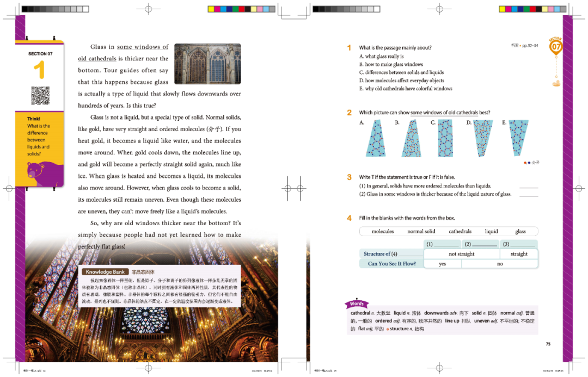Select molecule picture A in question 2
Screen dimensions: 588x377
tap(375, 138)
